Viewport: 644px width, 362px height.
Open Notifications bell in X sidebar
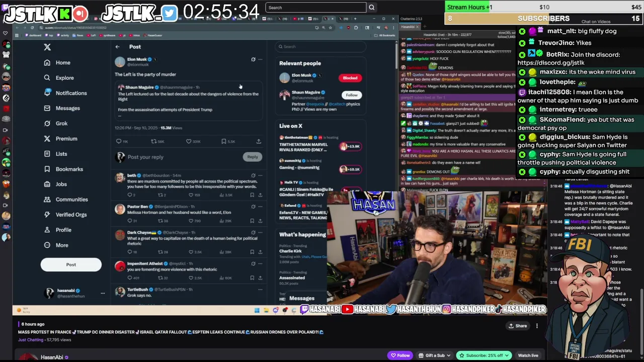click(65, 93)
